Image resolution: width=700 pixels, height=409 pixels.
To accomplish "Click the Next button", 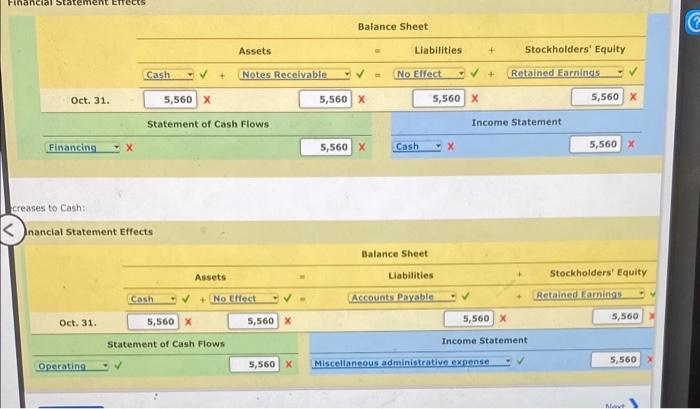I will (621, 405).
